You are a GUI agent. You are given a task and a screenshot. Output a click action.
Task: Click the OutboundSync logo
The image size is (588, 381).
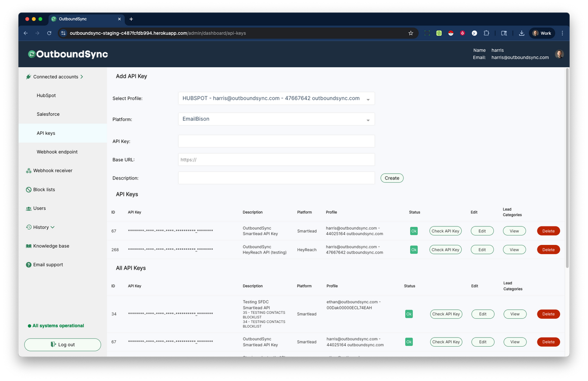(67, 54)
